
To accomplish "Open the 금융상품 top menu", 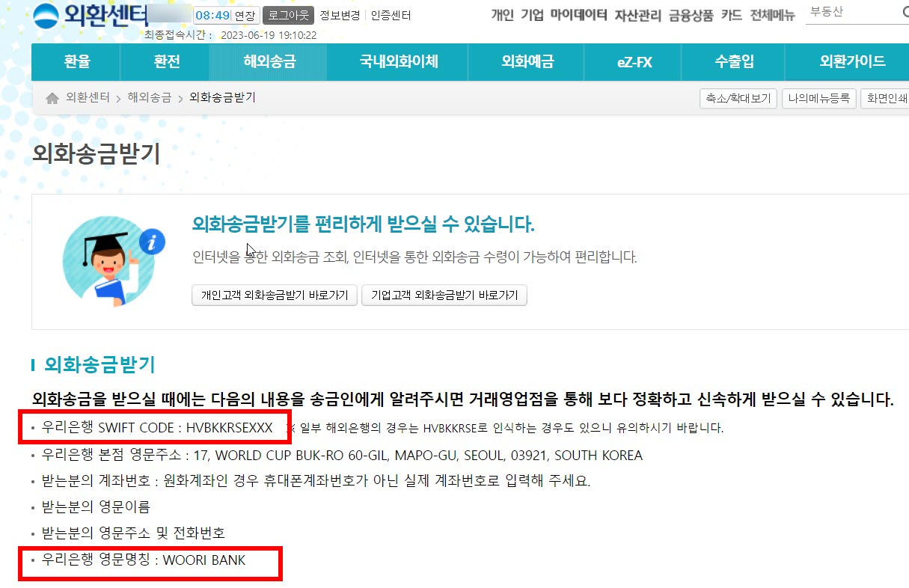I will point(691,15).
